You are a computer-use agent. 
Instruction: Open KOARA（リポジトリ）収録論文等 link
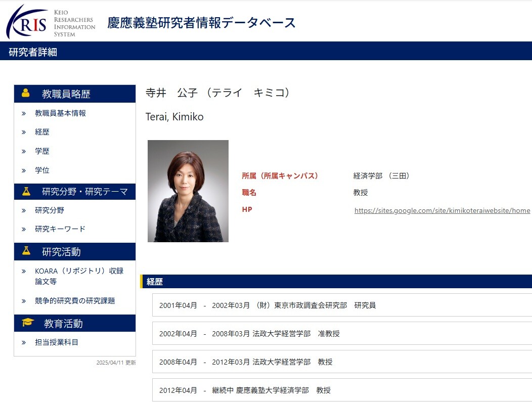pos(79,276)
